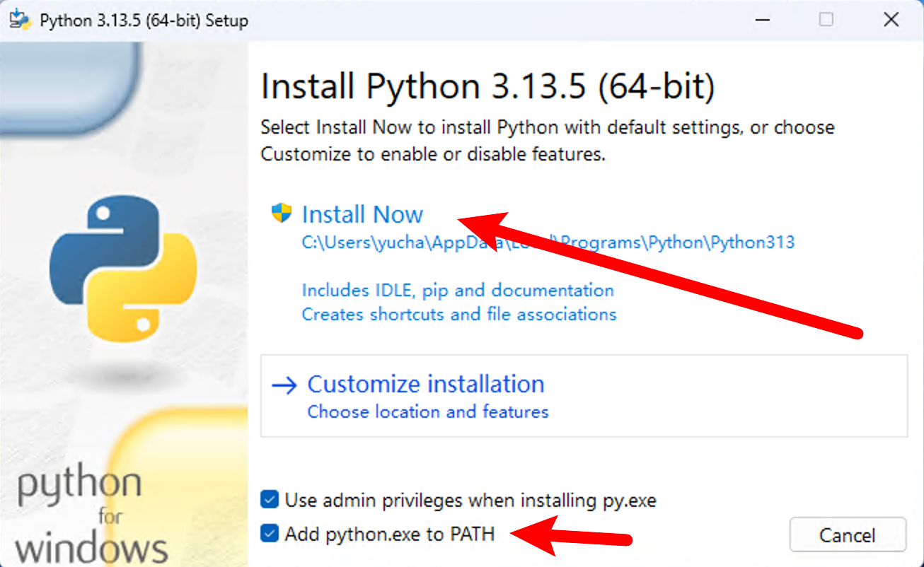924x567 pixels.
Task: Cancel the Python setup
Action: [848, 534]
